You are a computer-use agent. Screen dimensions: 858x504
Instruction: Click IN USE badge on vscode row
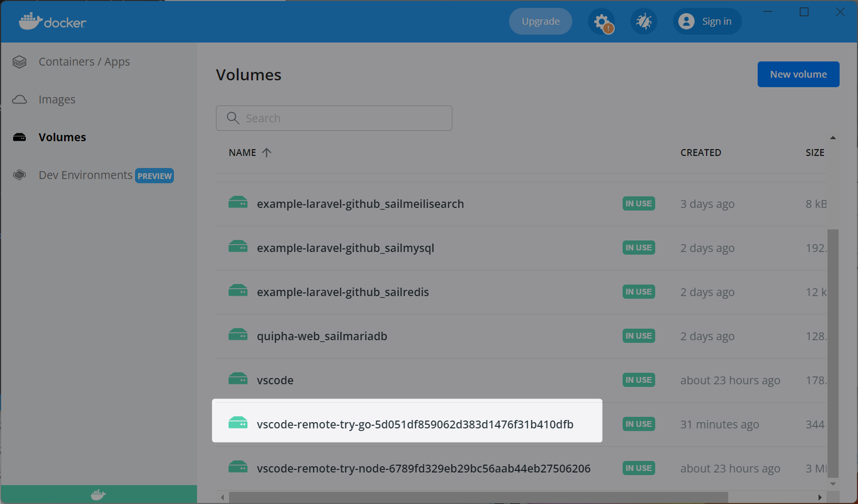pos(639,380)
